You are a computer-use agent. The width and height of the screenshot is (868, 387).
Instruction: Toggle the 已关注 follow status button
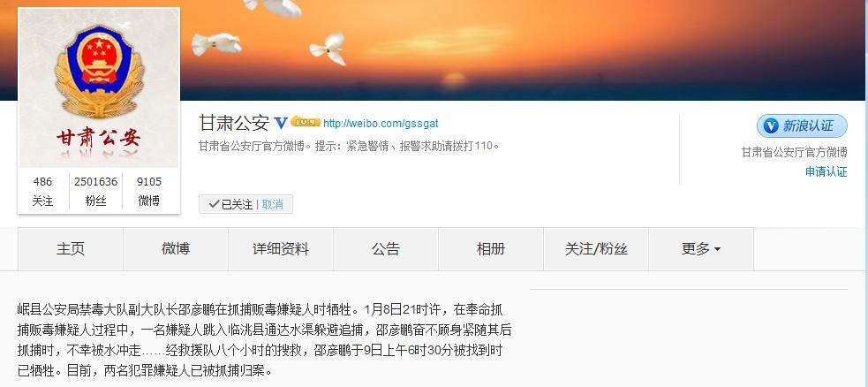230,204
